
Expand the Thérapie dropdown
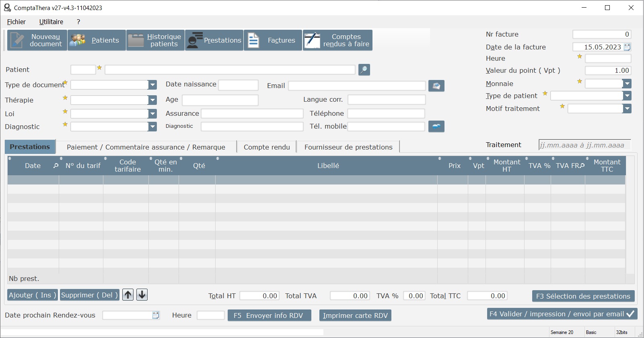[x=152, y=100]
